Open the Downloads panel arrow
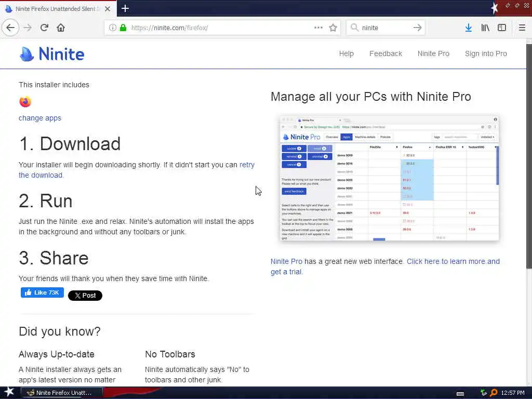The width and height of the screenshot is (532, 399). (469, 28)
